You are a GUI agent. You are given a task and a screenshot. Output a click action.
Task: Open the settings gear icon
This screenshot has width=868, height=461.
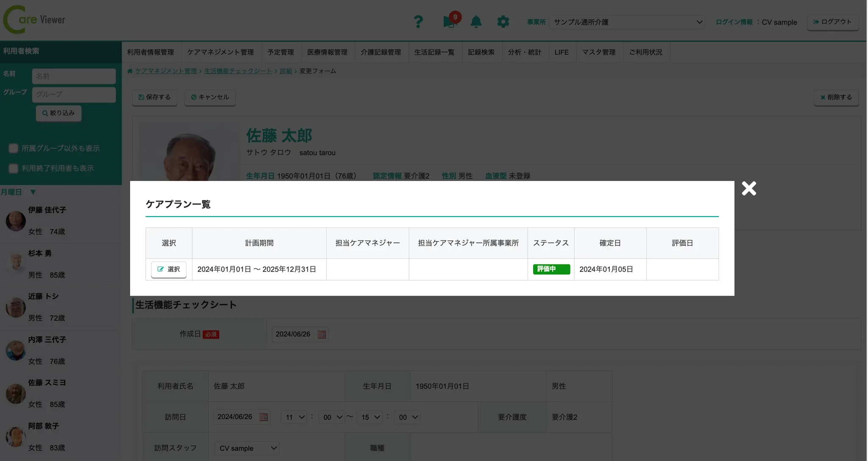tap(503, 22)
